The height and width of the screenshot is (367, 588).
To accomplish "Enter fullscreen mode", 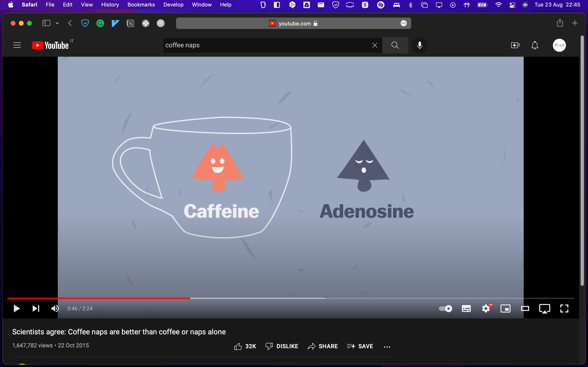I will tap(564, 308).
